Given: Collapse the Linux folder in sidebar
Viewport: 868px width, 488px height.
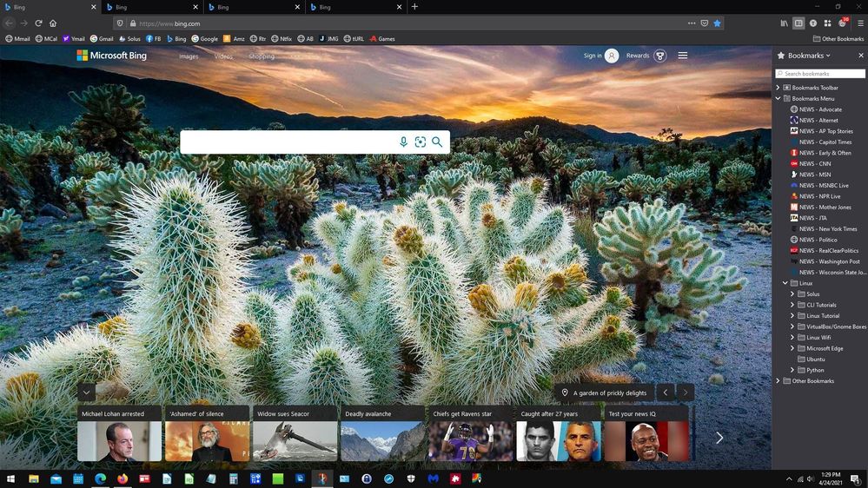Looking at the screenshot, I should click(x=785, y=283).
